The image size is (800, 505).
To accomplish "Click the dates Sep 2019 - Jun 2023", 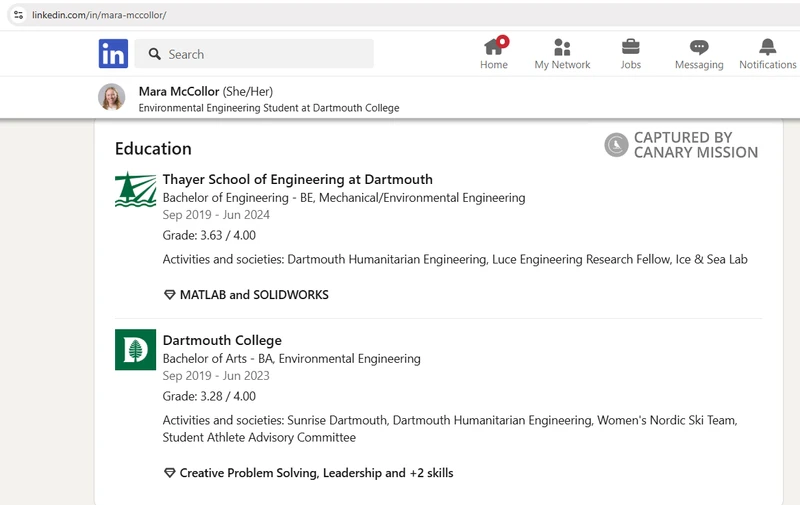I will coord(216,375).
